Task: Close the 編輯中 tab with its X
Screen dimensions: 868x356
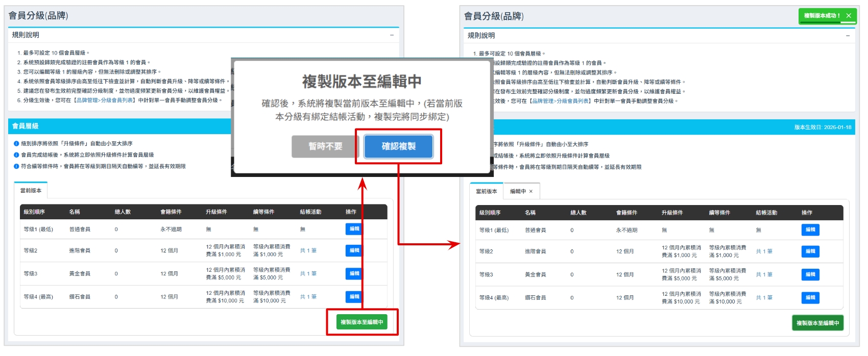Action: [x=531, y=192]
